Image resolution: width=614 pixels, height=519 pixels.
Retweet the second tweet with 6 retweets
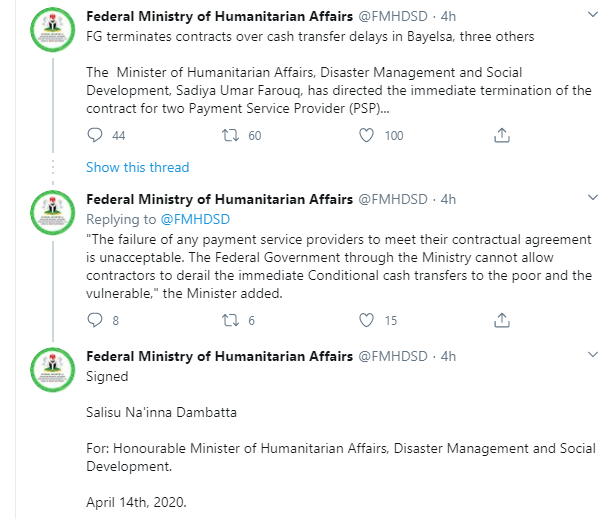pos(228,321)
